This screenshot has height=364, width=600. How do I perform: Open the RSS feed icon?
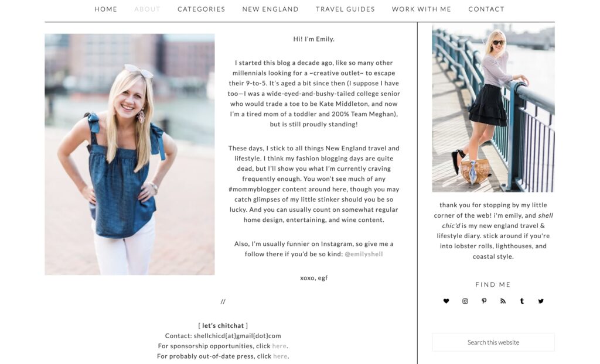click(x=503, y=301)
